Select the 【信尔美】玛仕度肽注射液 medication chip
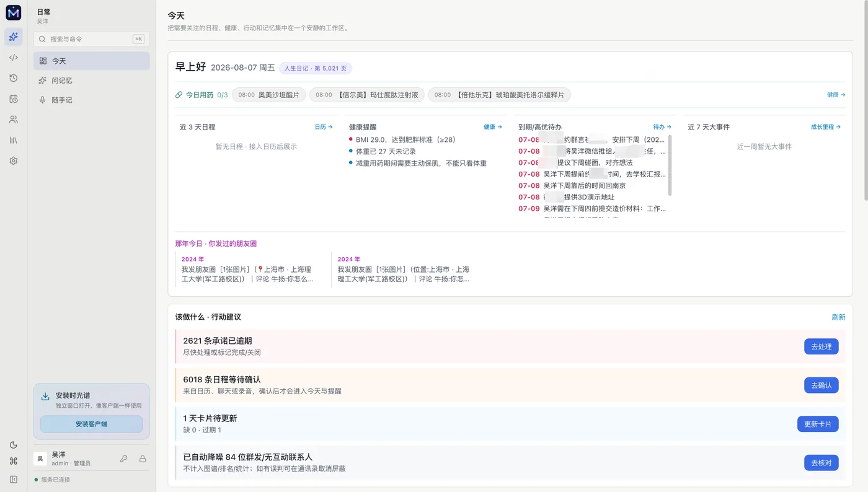This screenshot has width=868, height=492. tap(367, 95)
